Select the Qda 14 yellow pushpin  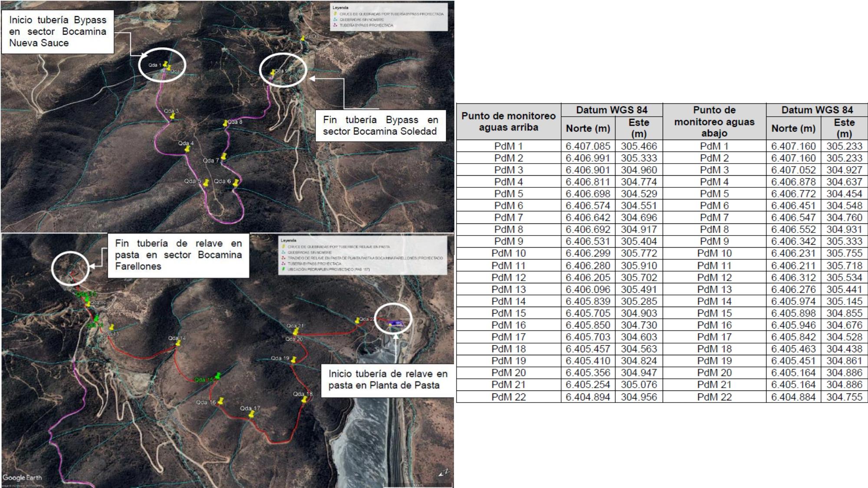click(x=178, y=343)
